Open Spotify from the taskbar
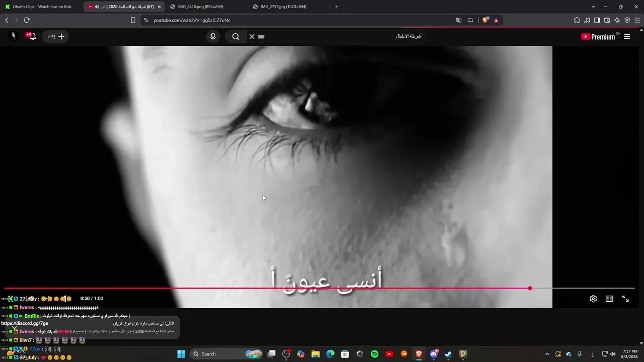 [374, 354]
